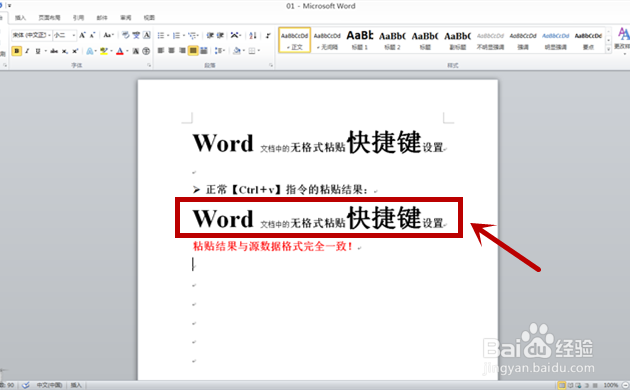Open the Page Layout ribbon tab
The height and width of the screenshot is (390, 630).
(49, 18)
